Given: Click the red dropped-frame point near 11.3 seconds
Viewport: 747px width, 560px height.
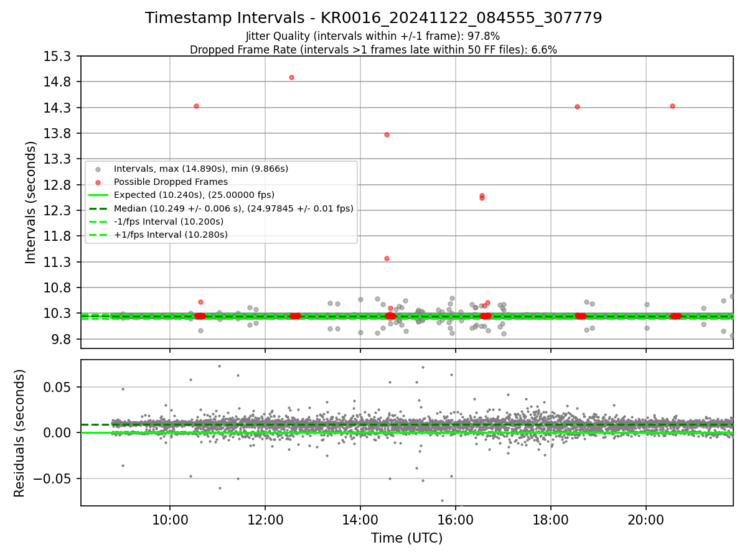Looking at the screenshot, I should 387,258.
